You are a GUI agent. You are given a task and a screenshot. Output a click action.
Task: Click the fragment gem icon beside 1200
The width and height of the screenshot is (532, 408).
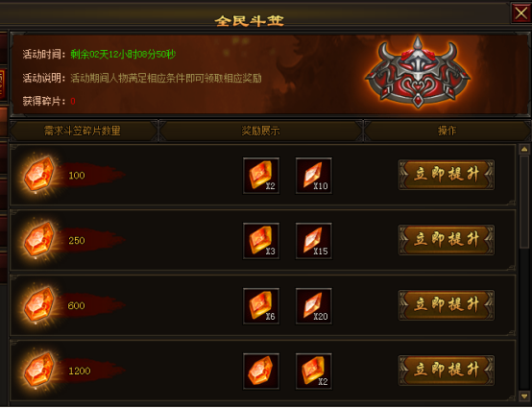tap(39, 370)
